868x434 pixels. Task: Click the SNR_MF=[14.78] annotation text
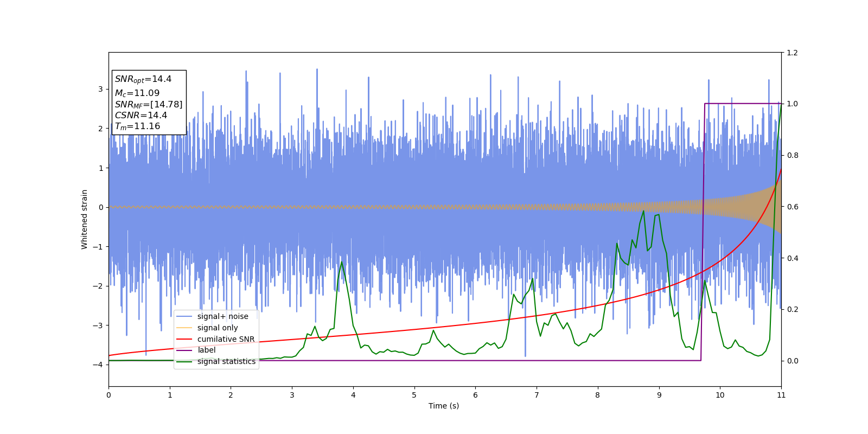click(x=149, y=104)
